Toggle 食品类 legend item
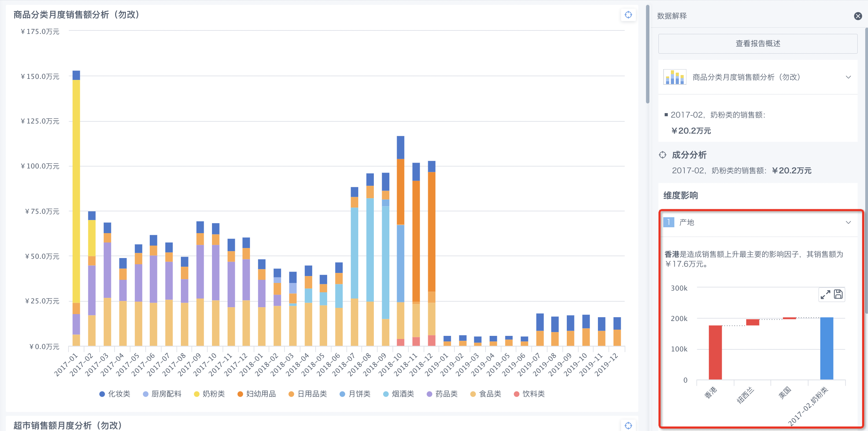The height and width of the screenshot is (431, 868). click(x=486, y=394)
